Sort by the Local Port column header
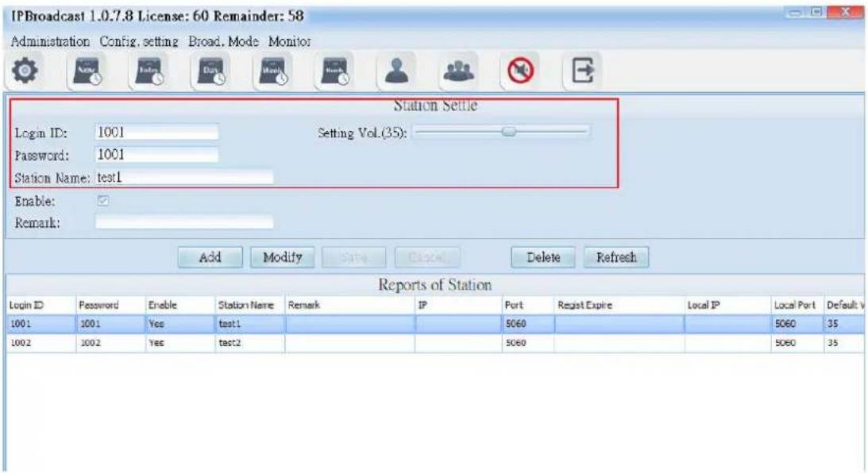868x473 pixels. [797, 305]
